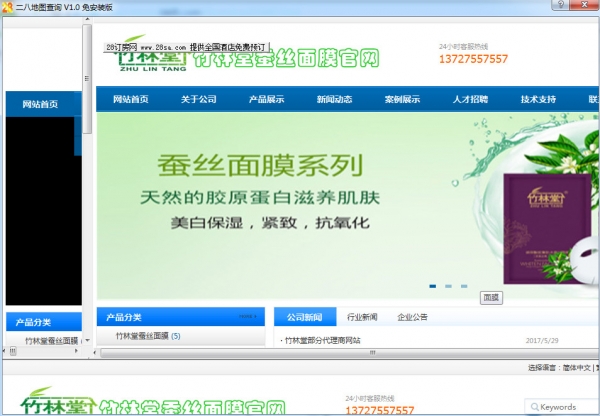This screenshot has height=416, width=600.
Task: Open 网站首页 in the main navigation bar
Action: [x=130, y=100]
